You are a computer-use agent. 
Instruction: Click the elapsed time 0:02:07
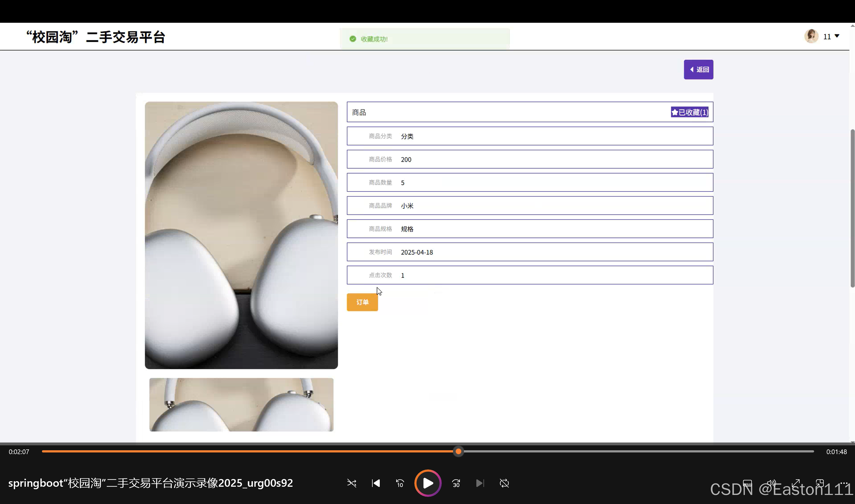(x=19, y=452)
